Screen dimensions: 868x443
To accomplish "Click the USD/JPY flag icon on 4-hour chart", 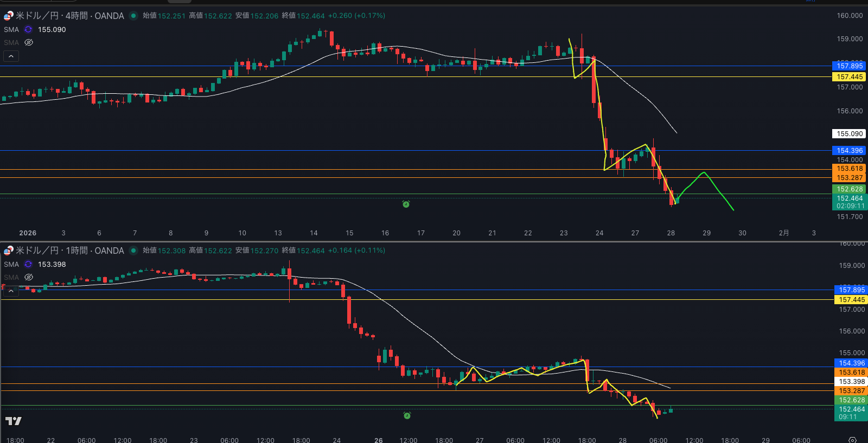I will [8, 16].
